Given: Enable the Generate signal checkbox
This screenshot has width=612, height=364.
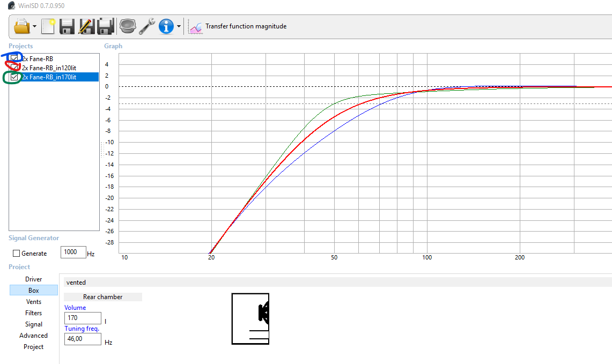Looking at the screenshot, I should tap(17, 254).
